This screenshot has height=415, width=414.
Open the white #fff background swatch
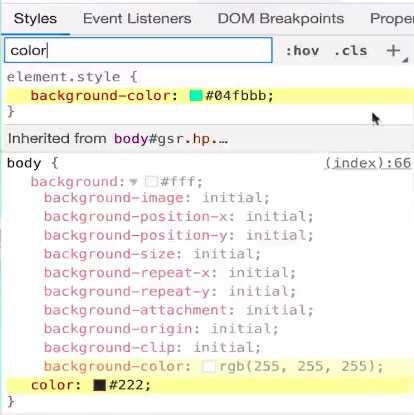click(151, 182)
